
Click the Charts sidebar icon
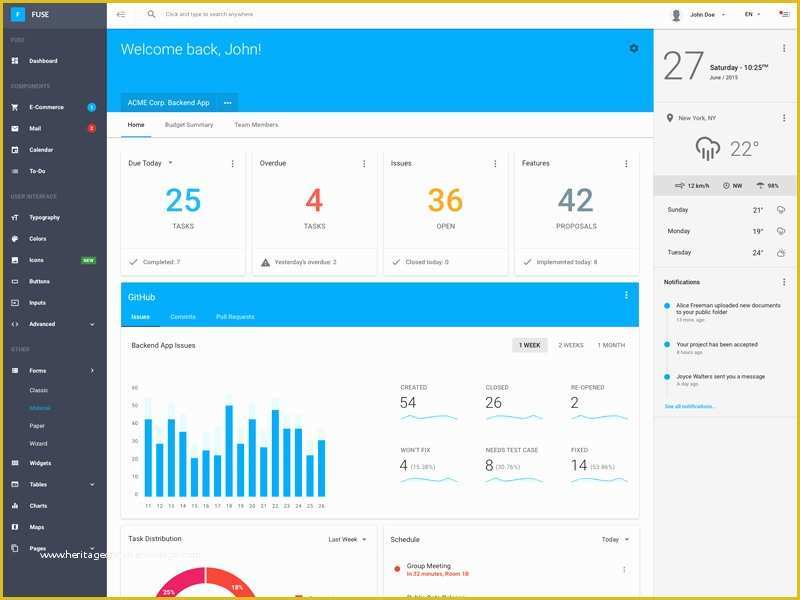[x=15, y=506]
